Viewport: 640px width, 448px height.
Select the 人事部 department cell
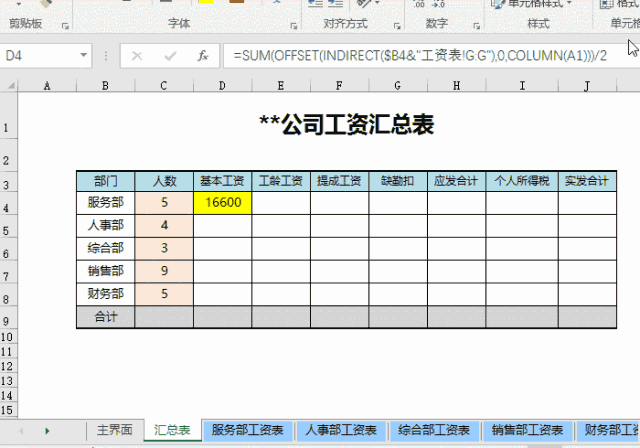(105, 225)
